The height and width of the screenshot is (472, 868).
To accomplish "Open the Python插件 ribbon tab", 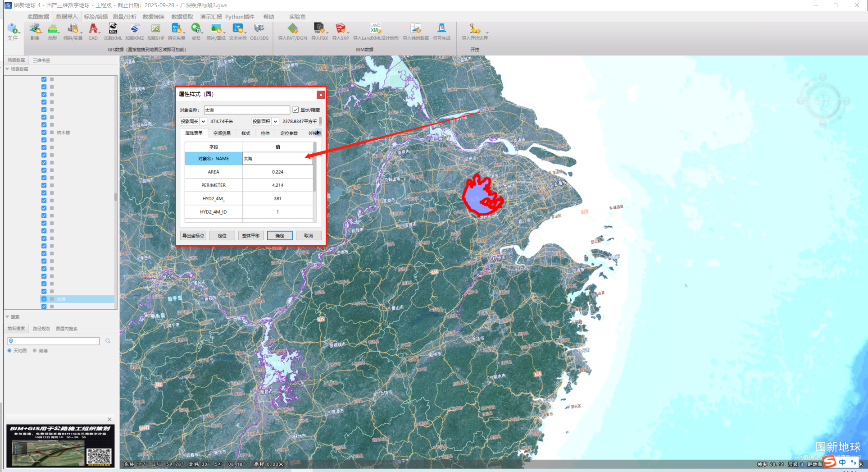I will click(x=240, y=17).
